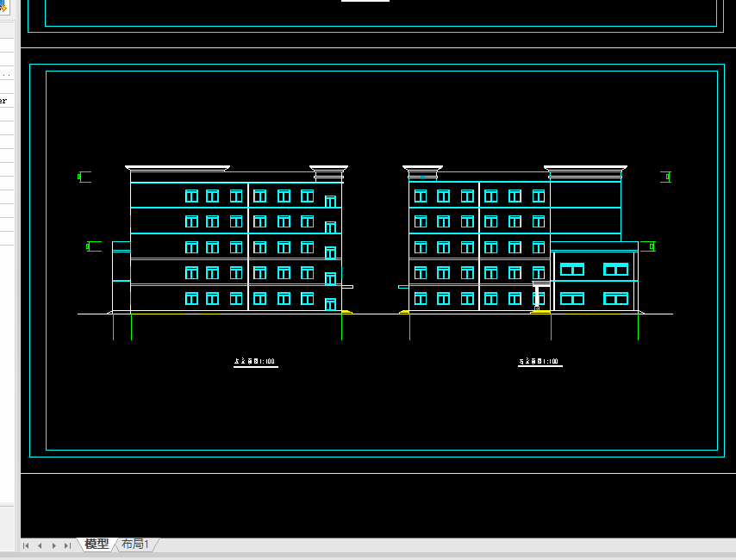Screen dimensions: 736x560
Task: Select the left elevation title with 1:100 scale
Action: [x=255, y=362]
